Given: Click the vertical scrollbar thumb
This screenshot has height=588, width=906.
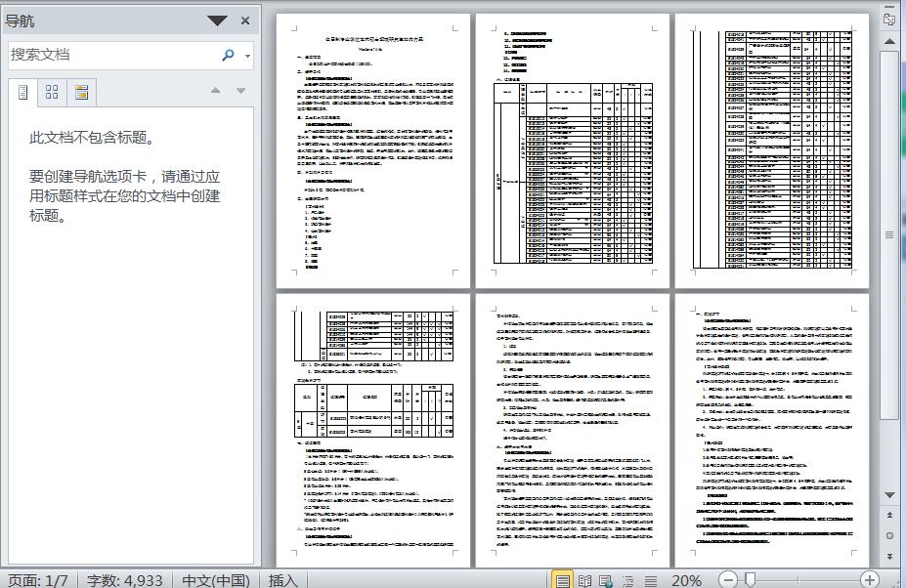Looking at the screenshot, I should click(x=889, y=234).
